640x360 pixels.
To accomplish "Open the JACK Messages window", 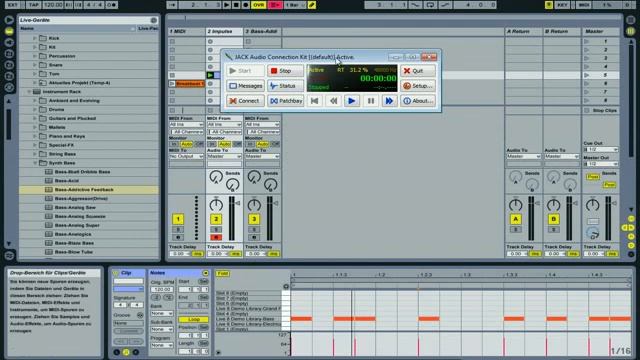I will [245, 86].
